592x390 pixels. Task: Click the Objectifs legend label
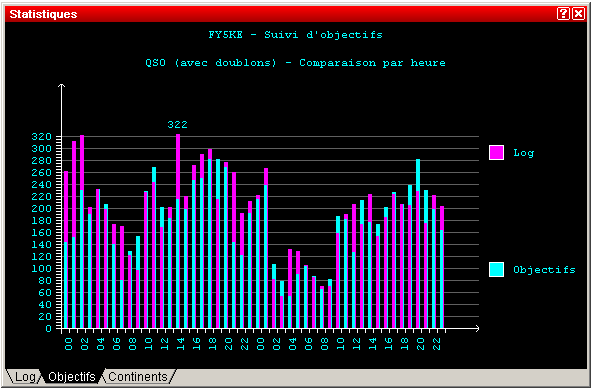pos(544,270)
